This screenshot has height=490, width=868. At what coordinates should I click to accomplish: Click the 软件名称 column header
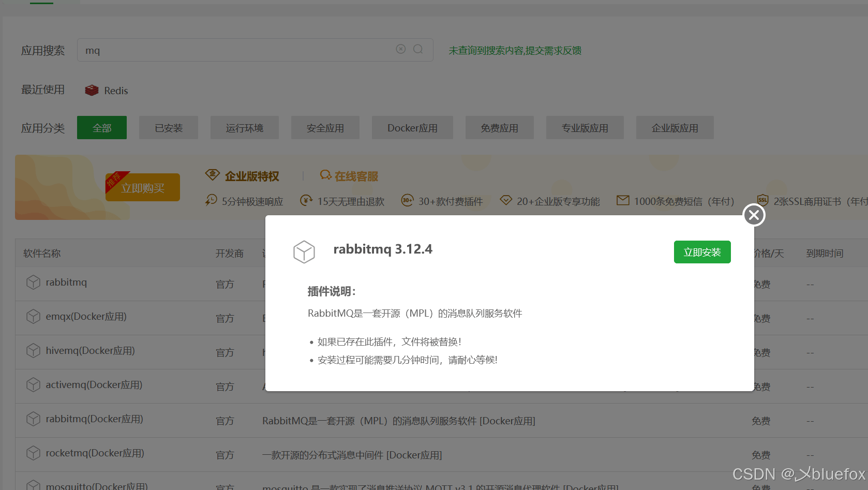(42, 253)
